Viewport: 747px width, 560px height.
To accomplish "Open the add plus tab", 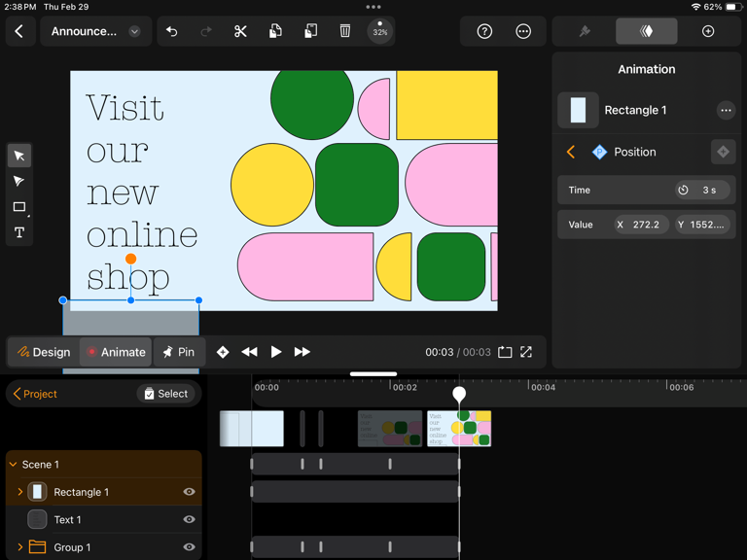I will pos(708,31).
